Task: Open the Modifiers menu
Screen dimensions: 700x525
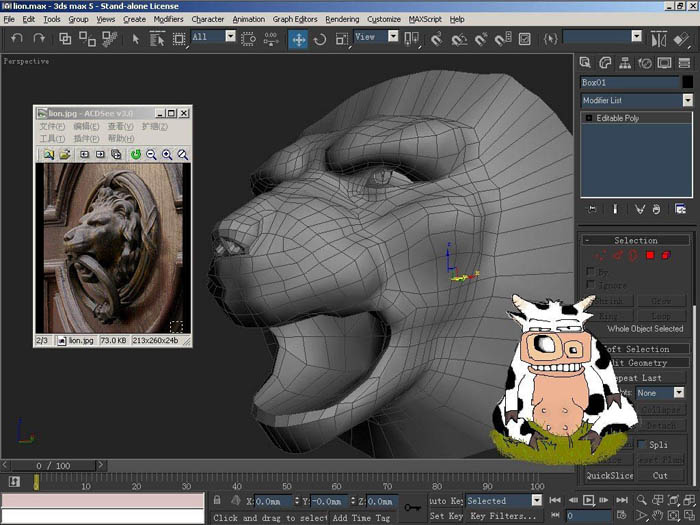Action: pos(168,19)
